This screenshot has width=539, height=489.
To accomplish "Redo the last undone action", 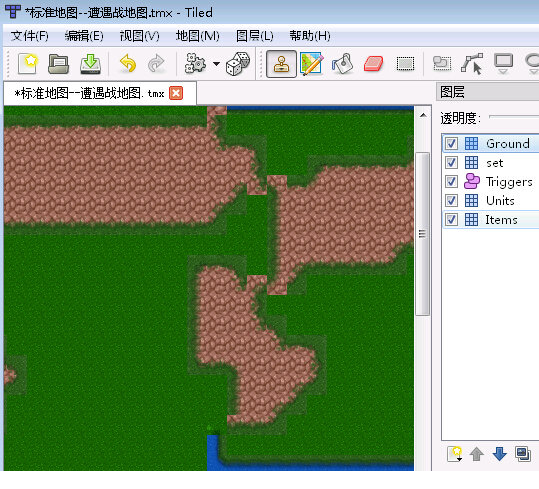I will (156, 64).
